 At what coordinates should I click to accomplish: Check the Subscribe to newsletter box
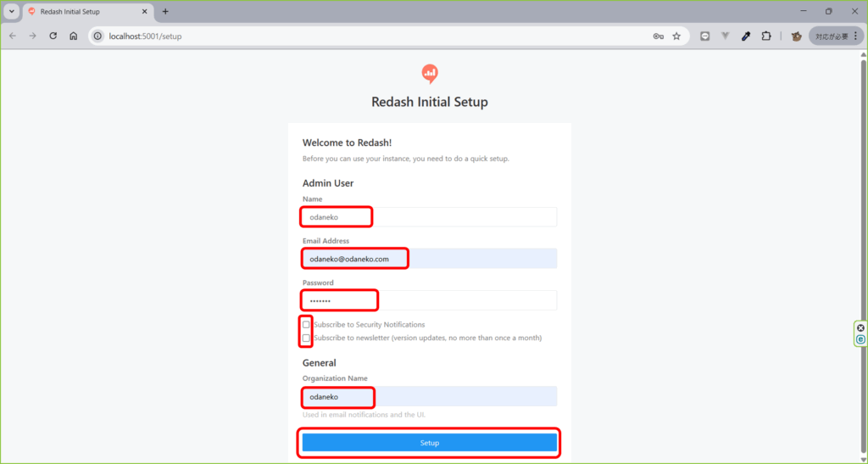[306, 338]
